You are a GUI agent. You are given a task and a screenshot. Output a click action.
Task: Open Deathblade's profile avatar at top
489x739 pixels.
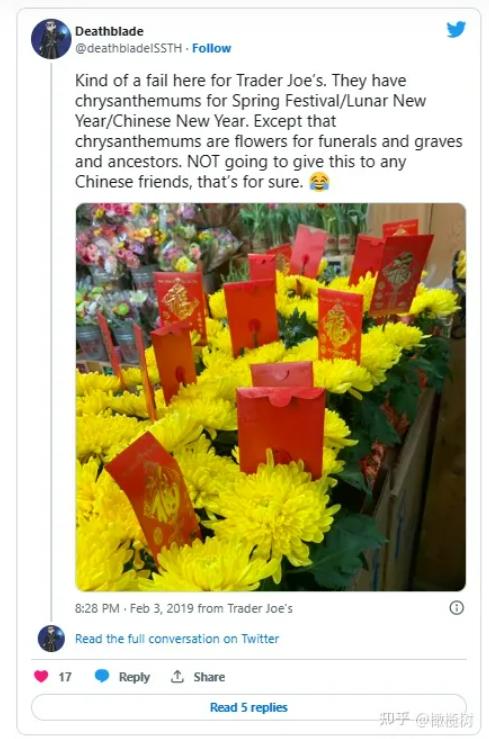[x=51, y=39]
